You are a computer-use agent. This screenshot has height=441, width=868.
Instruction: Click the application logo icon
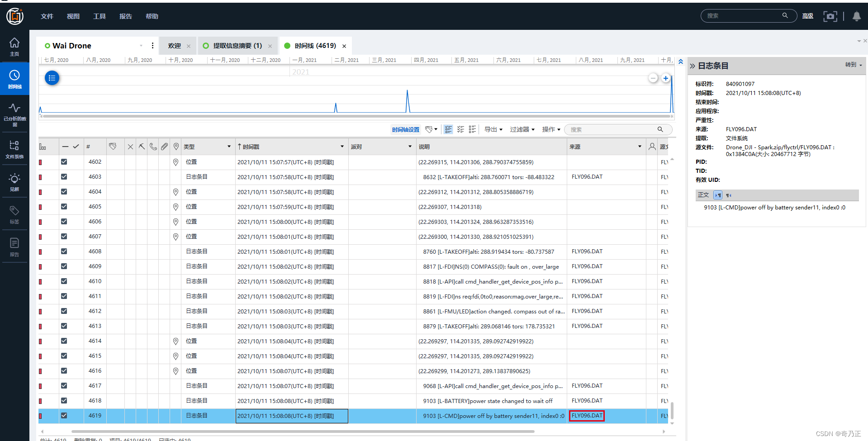pos(15,16)
